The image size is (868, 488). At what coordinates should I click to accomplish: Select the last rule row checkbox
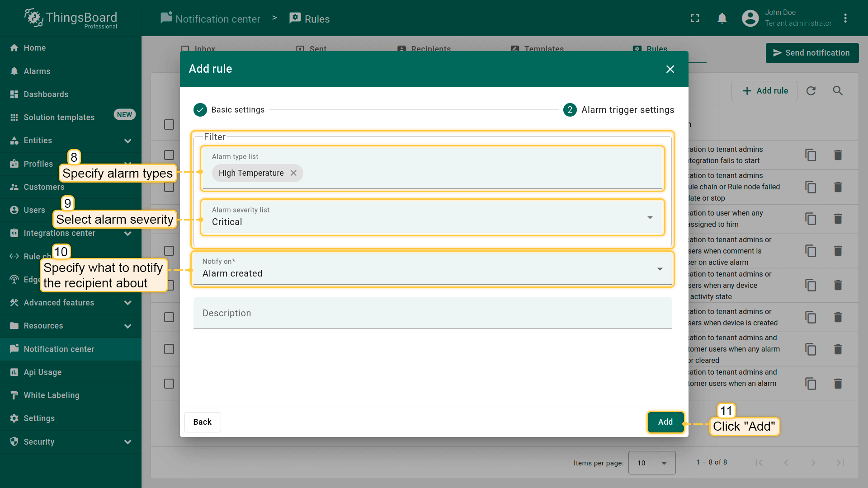169,384
